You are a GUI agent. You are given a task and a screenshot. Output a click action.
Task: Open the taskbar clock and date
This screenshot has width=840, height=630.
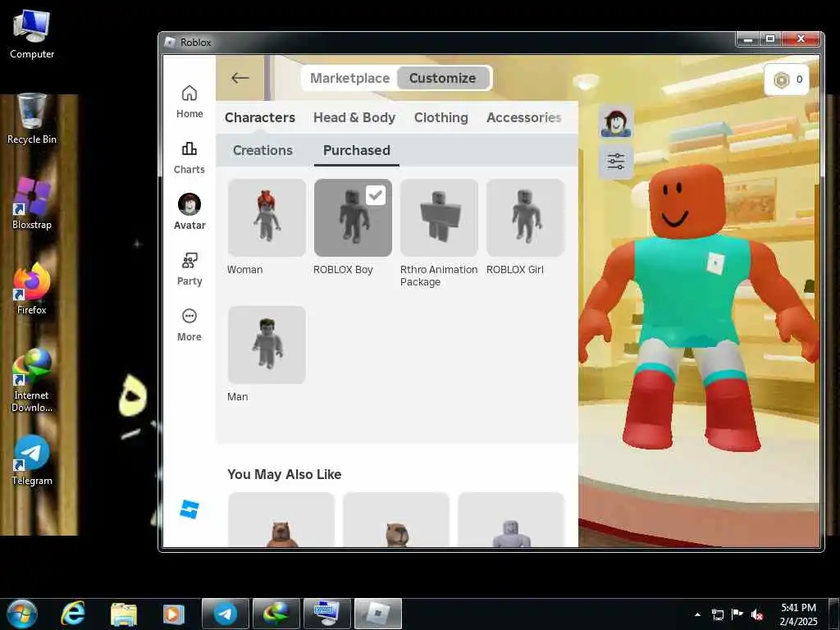(798, 614)
